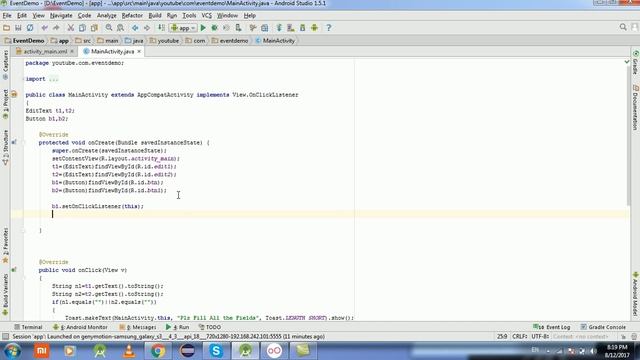Image resolution: width=640 pixels, height=360 pixels.
Task: Select EventDemo in navigation breadcrumb
Action: (24, 41)
